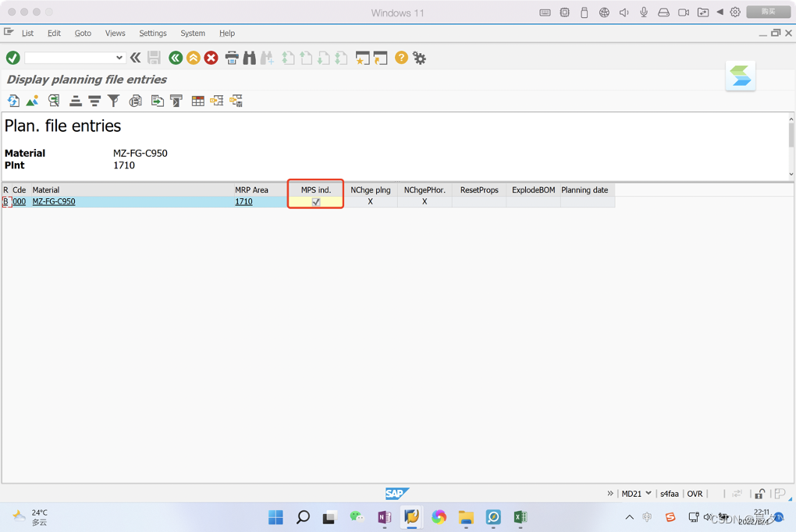Open the Help question mark icon

(x=400, y=58)
